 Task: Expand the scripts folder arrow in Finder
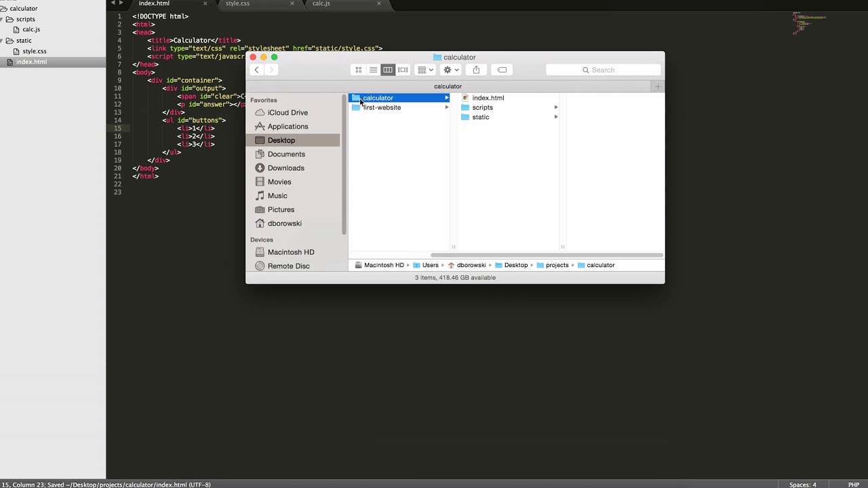[x=556, y=107]
